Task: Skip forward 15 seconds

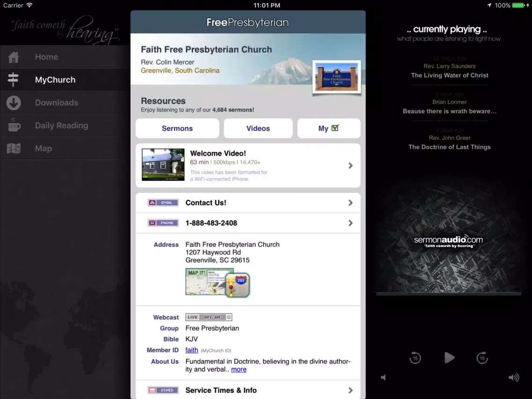Action: (482, 358)
